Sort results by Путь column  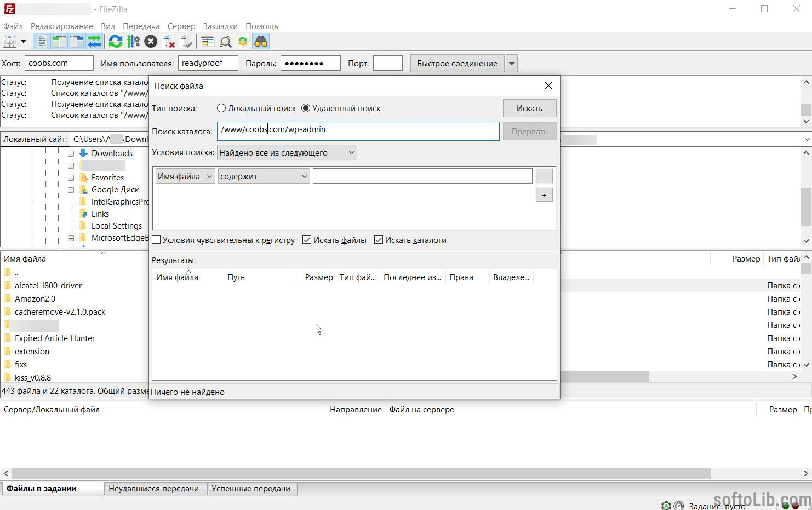pyautogui.click(x=259, y=277)
